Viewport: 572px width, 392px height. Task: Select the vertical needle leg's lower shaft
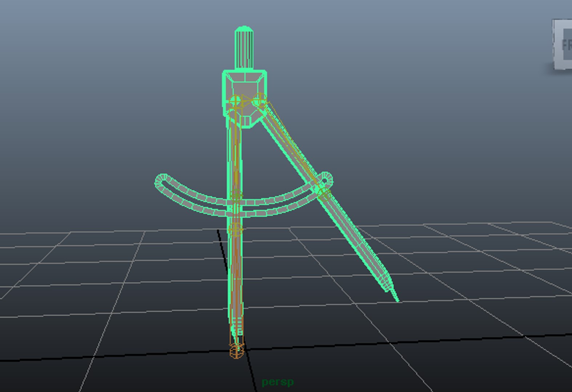235,279
